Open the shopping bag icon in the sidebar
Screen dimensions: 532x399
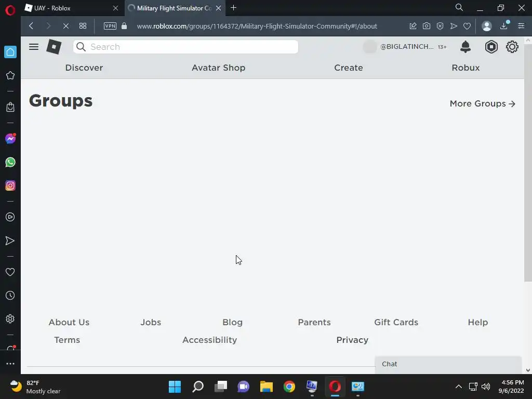[10, 107]
